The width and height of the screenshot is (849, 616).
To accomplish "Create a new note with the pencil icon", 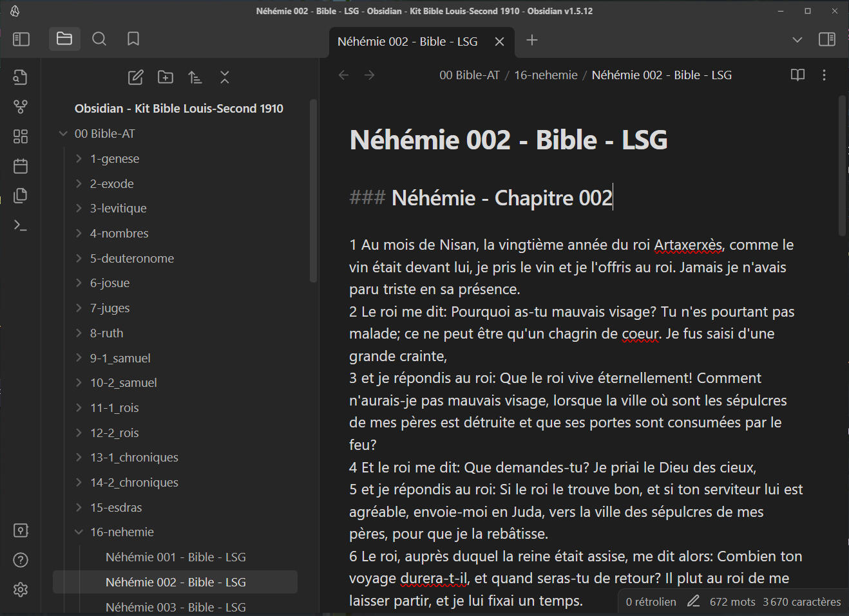I will click(135, 77).
